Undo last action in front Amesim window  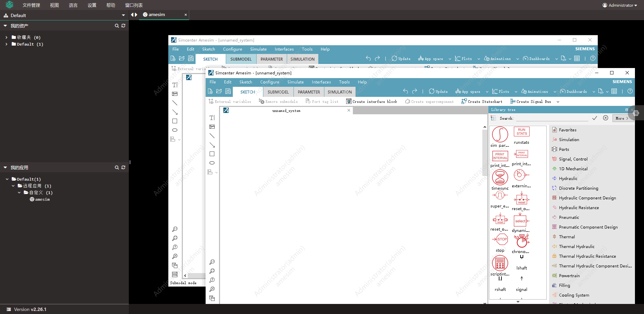(406, 91)
